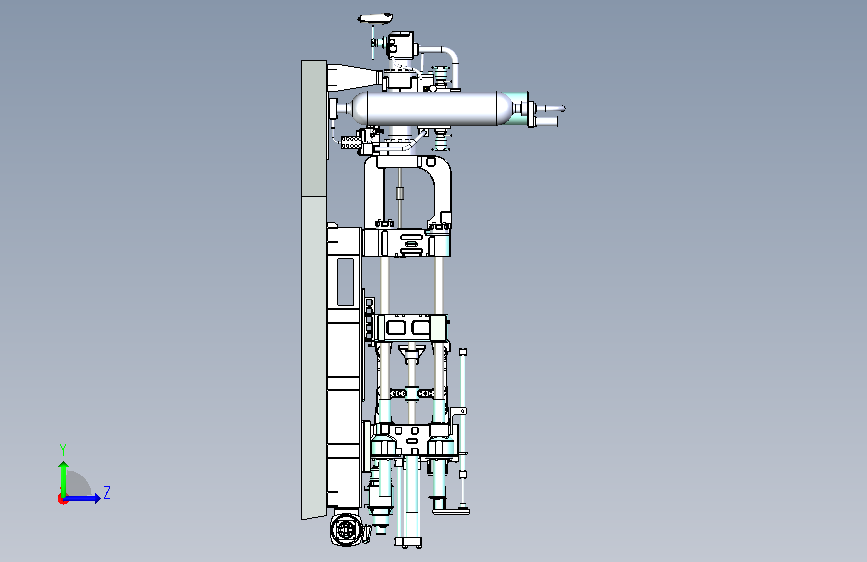
Task: Click the red X axis origin of triad
Action: [x=62, y=499]
